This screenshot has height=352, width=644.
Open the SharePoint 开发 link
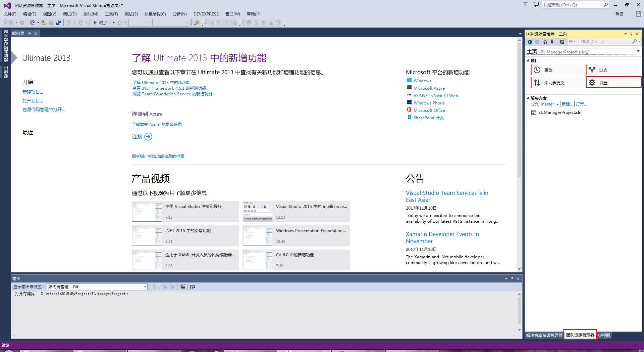tap(428, 118)
